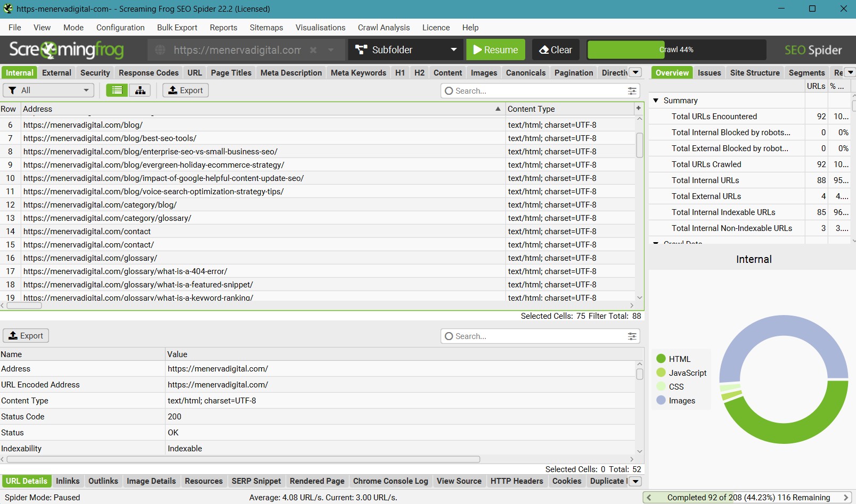This screenshot has width=856, height=504.
Task: Click the clear URL X icon
Action: click(x=313, y=50)
